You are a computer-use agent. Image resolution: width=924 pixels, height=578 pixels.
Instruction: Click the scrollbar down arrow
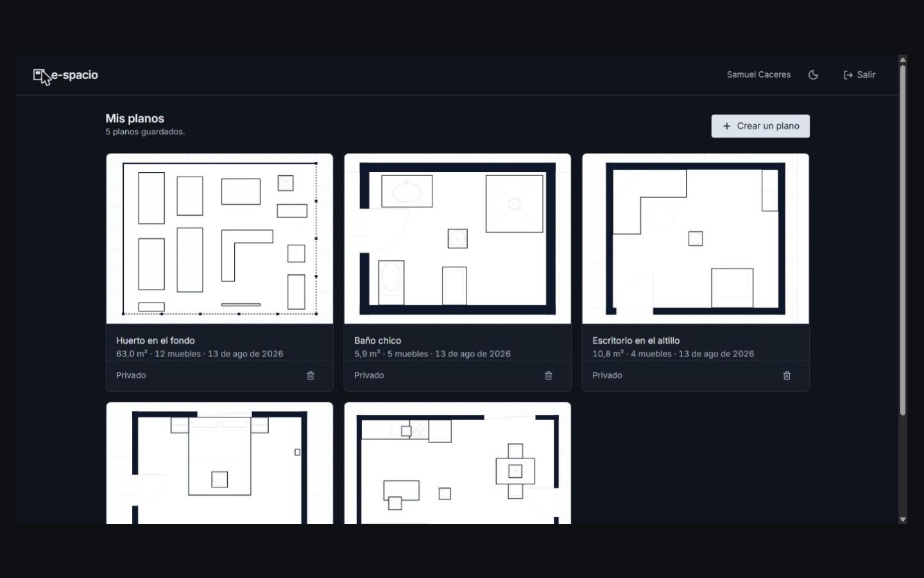coord(903,520)
